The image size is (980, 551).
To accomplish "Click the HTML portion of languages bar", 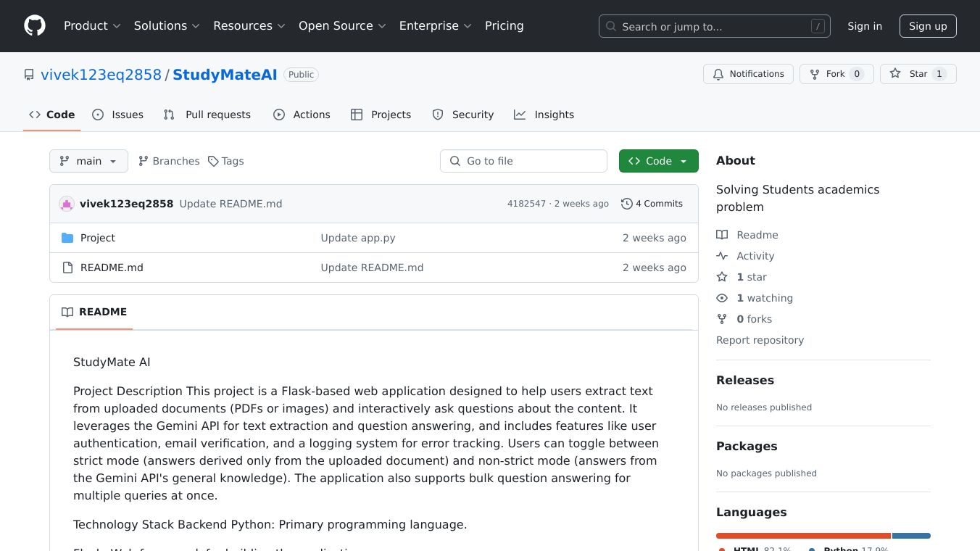I will 803,536.
